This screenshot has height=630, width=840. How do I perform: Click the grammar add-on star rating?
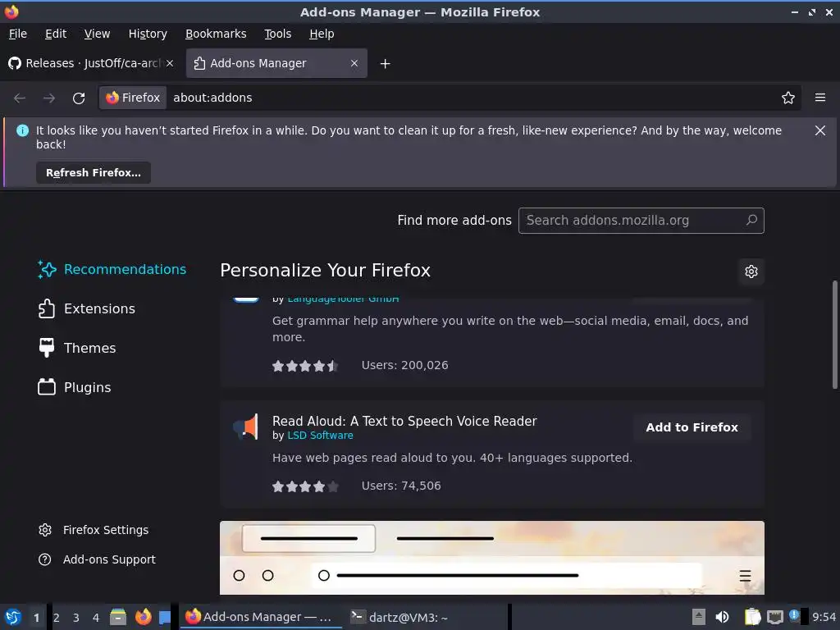tap(305, 365)
